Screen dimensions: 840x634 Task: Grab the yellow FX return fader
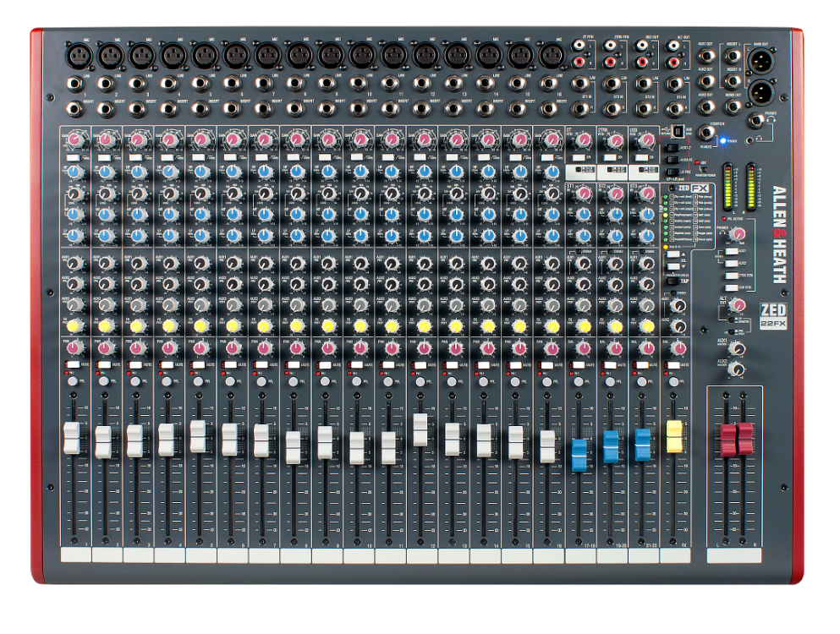click(x=674, y=436)
